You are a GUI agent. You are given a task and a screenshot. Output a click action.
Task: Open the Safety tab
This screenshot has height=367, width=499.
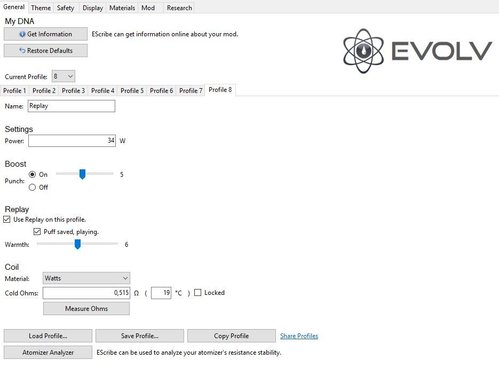[65, 8]
